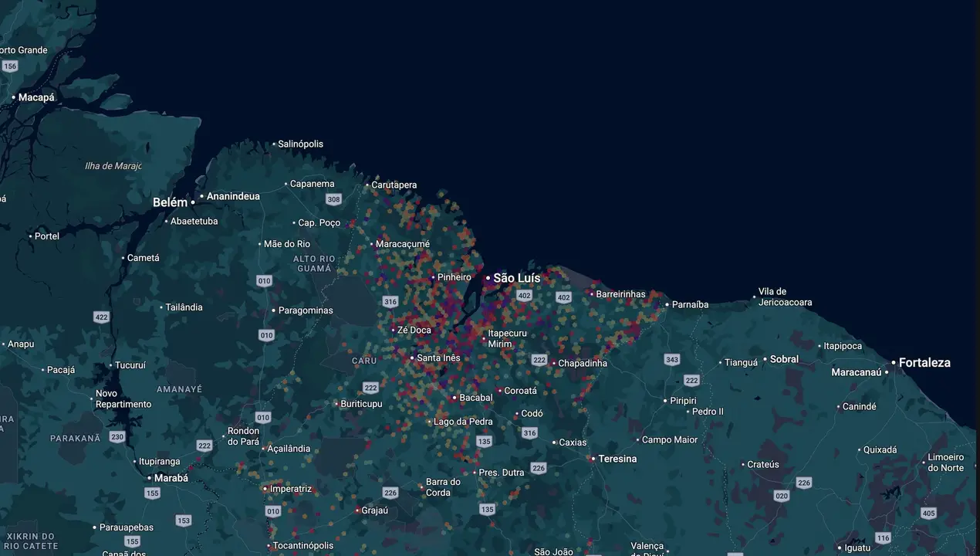Click Barreirinhas on the map
The width and height of the screenshot is (980, 556).
click(620, 294)
